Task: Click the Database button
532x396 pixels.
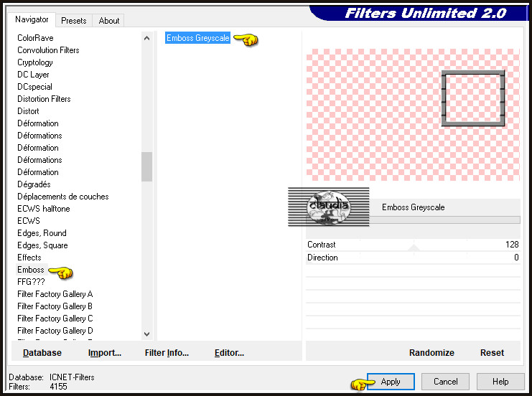Action: tap(42, 353)
